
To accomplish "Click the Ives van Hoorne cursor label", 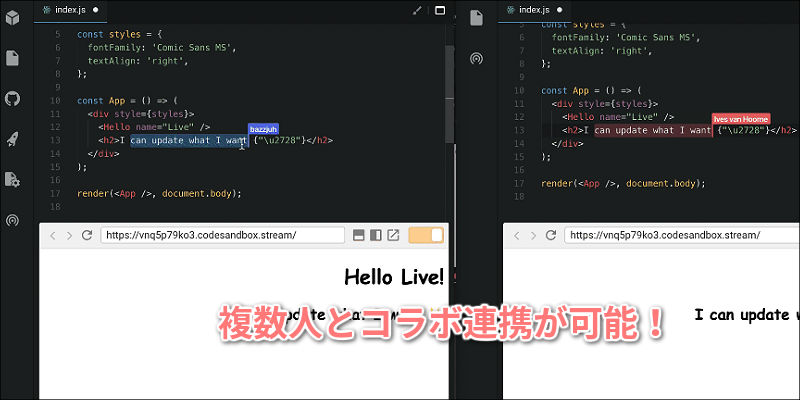I will (740, 119).
